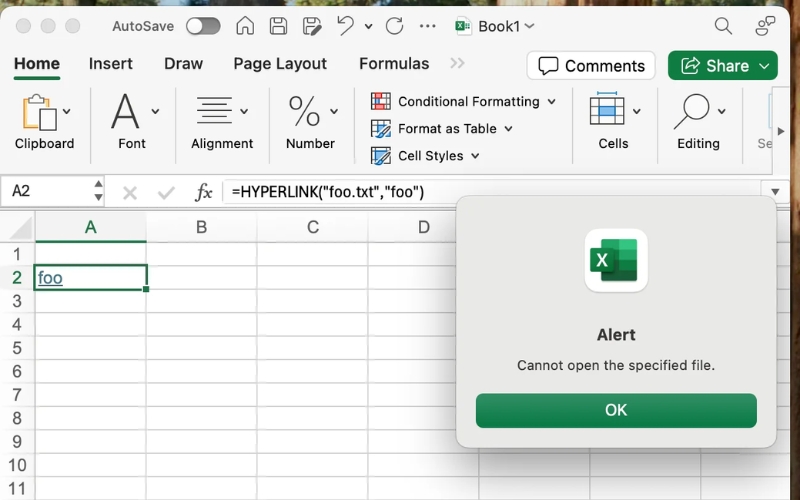This screenshot has width=800, height=500.
Task: Click the Cells group icon
Action: (607, 109)
